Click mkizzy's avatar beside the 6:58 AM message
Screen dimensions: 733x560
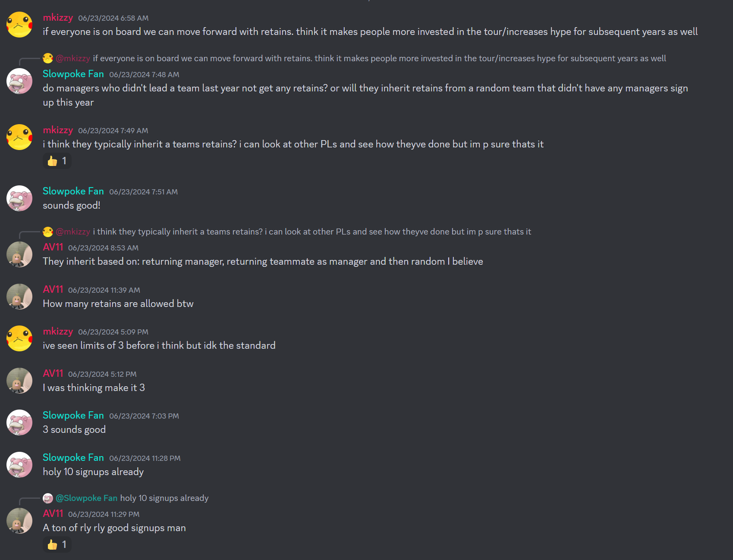tap(19, 25)
